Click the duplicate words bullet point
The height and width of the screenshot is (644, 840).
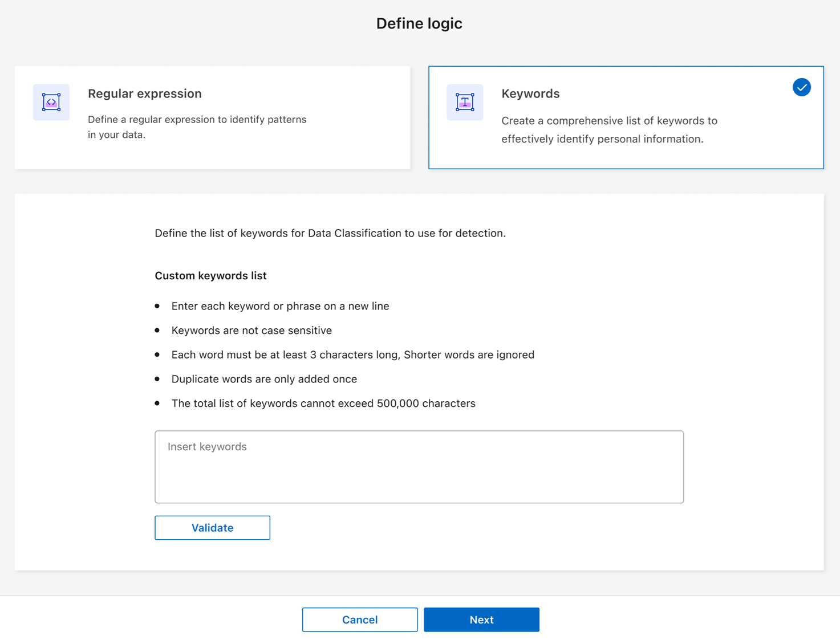[264, 378]
